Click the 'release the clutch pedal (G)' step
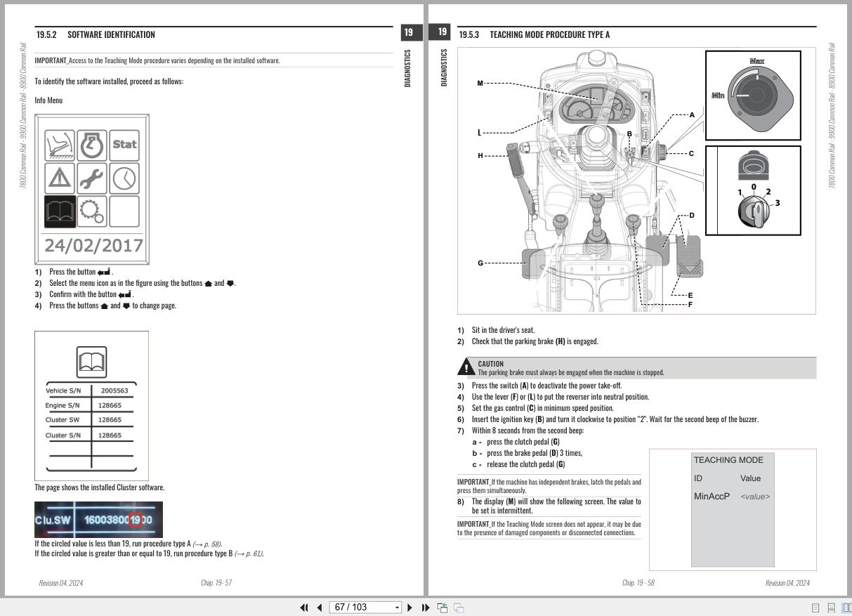This screenshot has width=852, height=616. click(518, 464)
